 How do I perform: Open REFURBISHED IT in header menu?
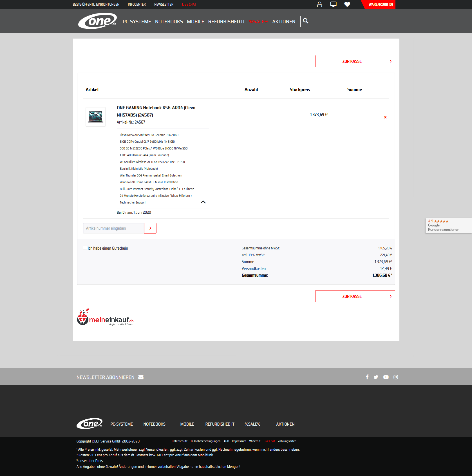227,22
